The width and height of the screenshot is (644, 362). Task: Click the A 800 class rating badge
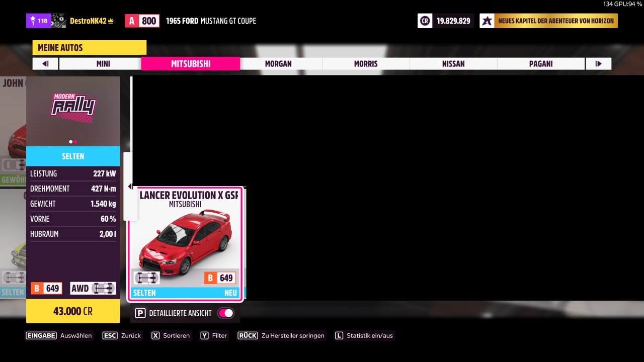click(142, 21)
